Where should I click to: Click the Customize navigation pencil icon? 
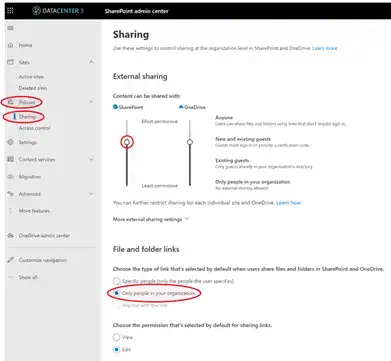11,260
